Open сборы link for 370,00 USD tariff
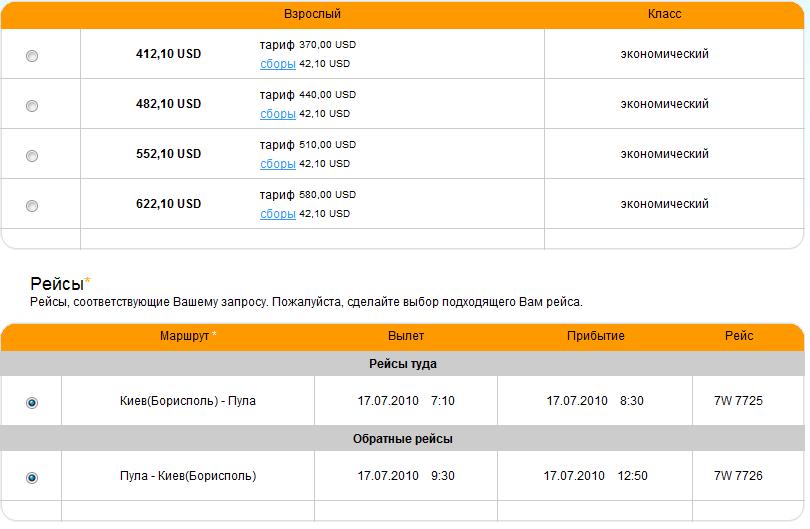The width and height of the screenshot is (810, 529). pyautogui.click(x=277, y=64)
